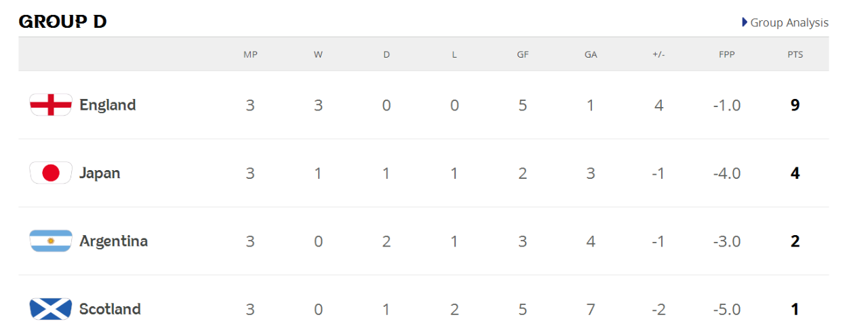Image resolution: width=868 pixels, height=330 pixels.
Task: Click the Scotland flag icon
Action: (x=51, y=309)
